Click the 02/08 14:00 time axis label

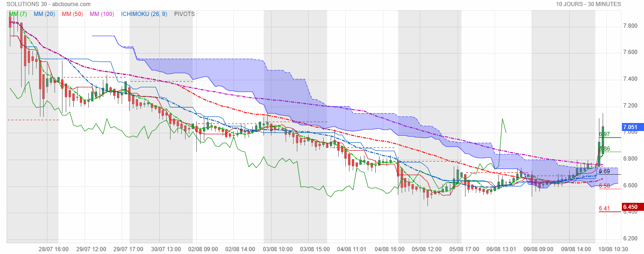[x=241, y=249]
